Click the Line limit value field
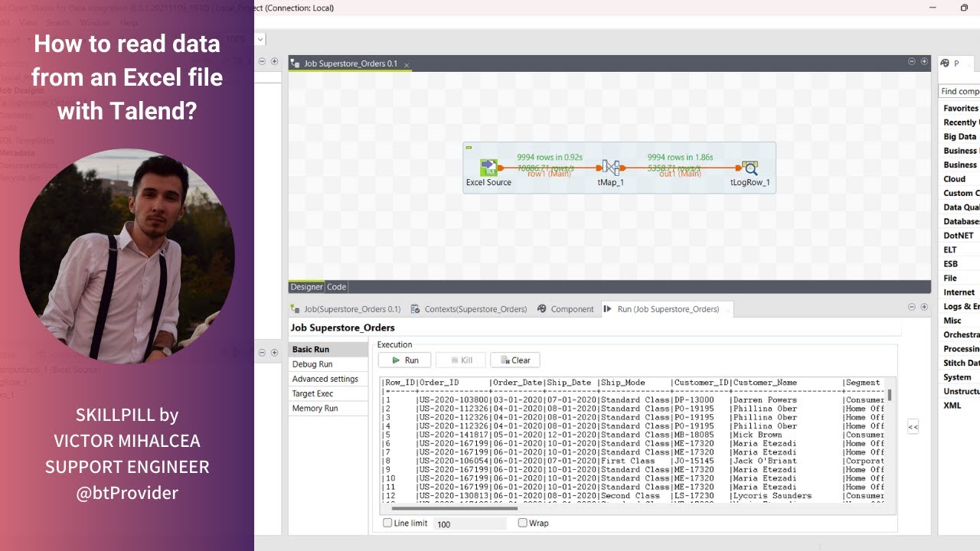This screenshot has width=980, height=551. pyautogui.click(x=469, y=524)
